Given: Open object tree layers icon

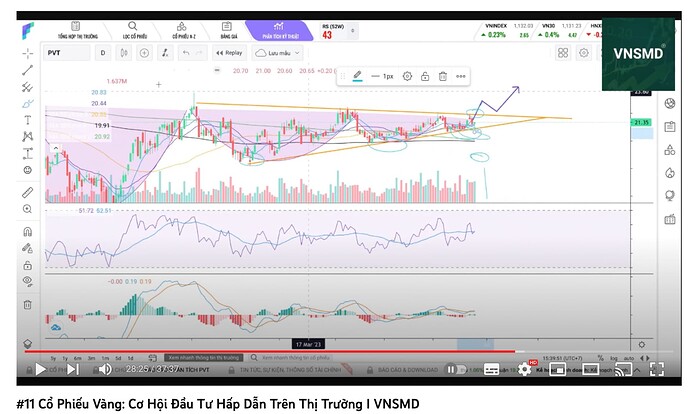Looking at the screenshot, I should coord(28,344).
